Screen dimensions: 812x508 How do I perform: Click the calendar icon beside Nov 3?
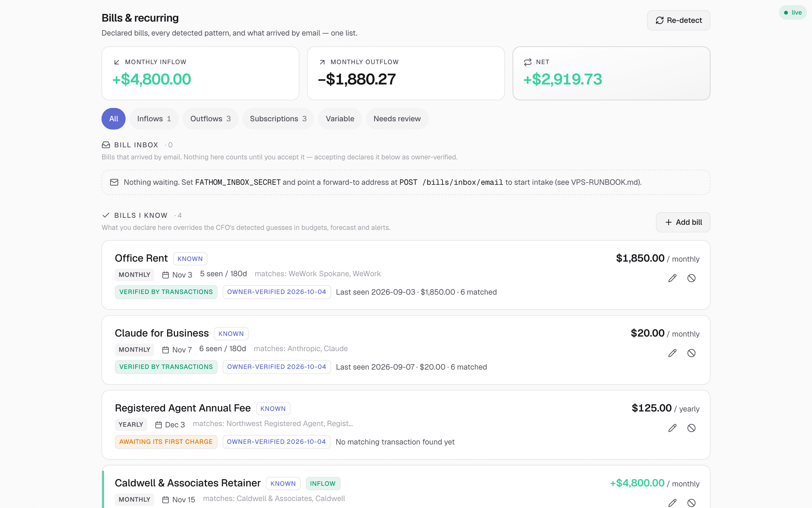click(166, 275)
